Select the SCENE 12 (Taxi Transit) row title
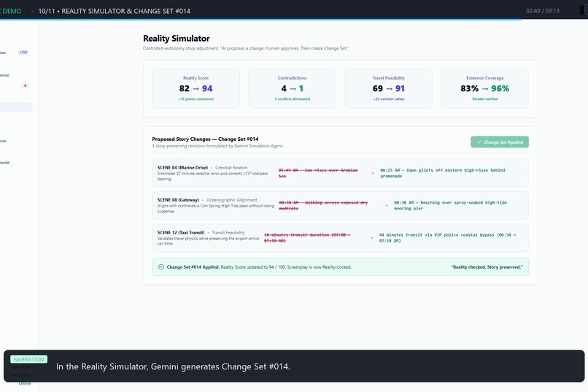Screen dimensions: 588x392 point(181,233)
